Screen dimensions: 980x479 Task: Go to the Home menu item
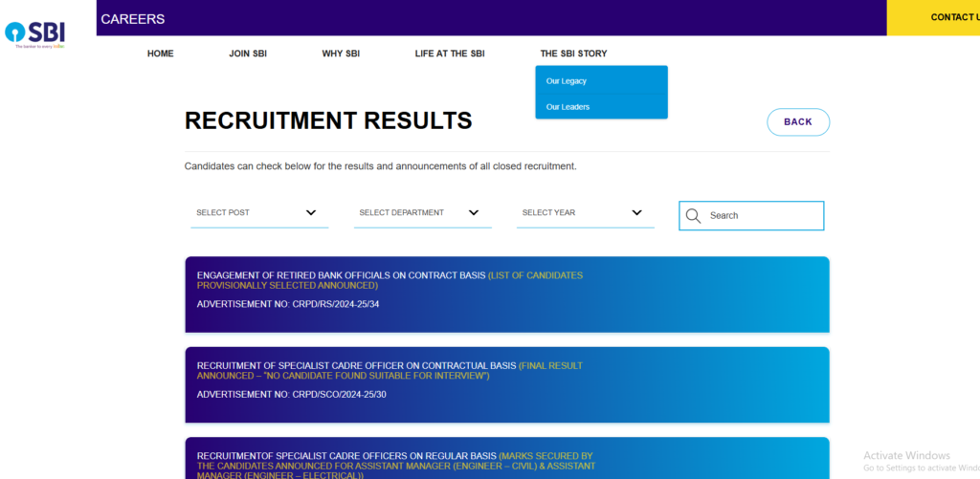(x=161, y=54)
